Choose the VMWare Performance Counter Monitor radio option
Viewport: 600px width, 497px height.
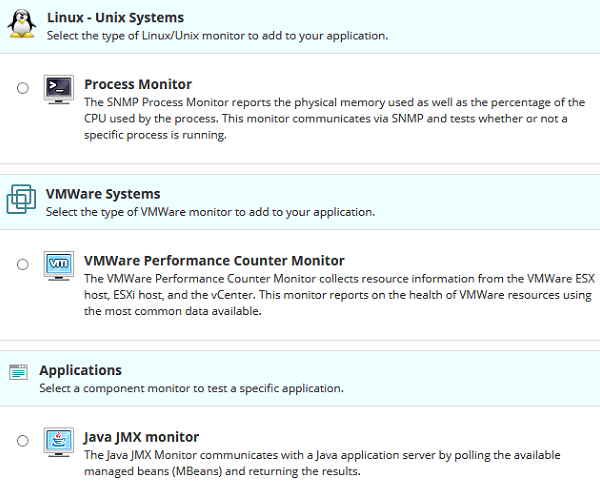(23, 265)
